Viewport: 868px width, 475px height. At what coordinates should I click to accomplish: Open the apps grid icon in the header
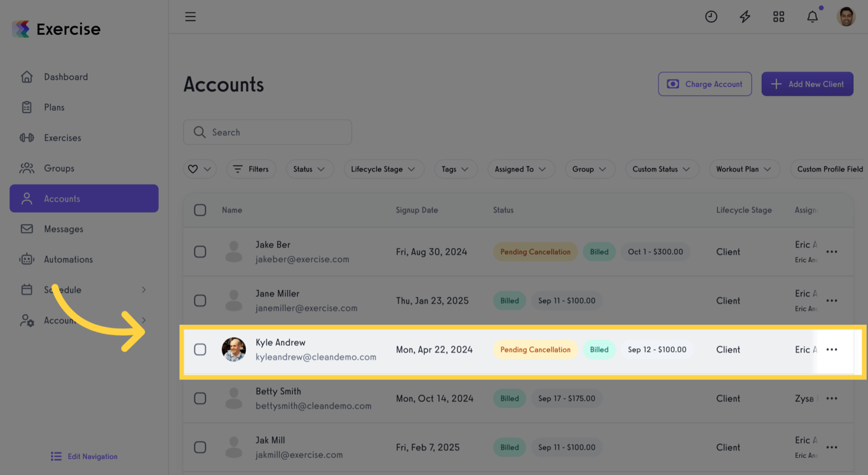coord(778,17)
